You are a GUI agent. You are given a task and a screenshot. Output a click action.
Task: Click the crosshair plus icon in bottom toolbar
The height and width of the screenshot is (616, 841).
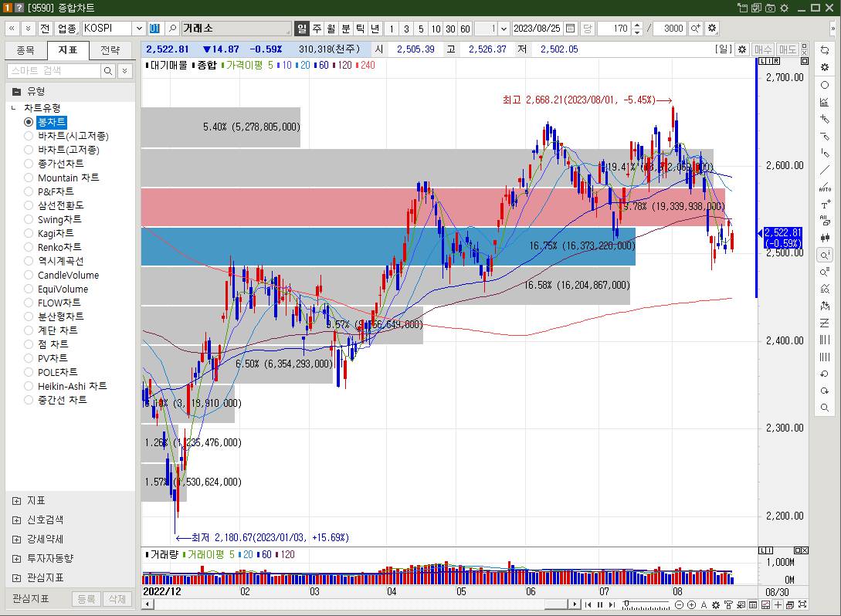click(x=778, y=604)
